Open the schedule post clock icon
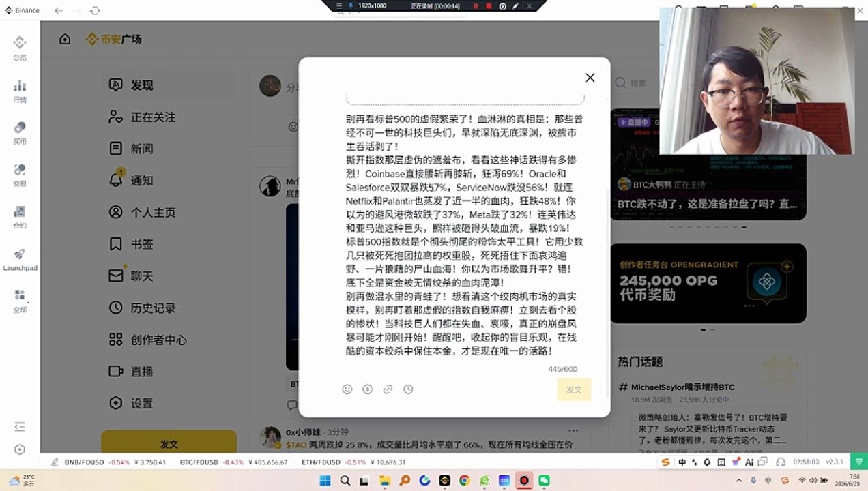Viewport: 868px width, 491px height. [x=408, y=389]
